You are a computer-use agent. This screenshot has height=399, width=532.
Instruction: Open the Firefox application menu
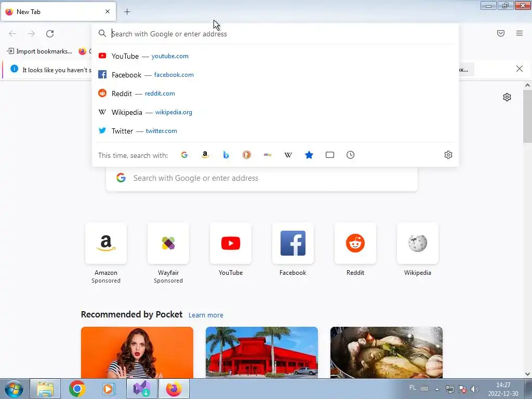520,33
